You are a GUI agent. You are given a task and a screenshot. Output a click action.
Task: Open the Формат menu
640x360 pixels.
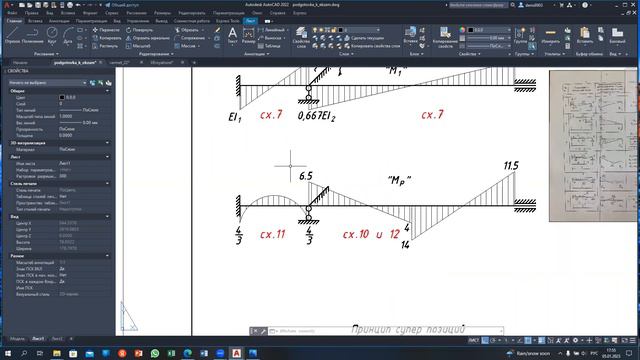[x=90, y=13]
